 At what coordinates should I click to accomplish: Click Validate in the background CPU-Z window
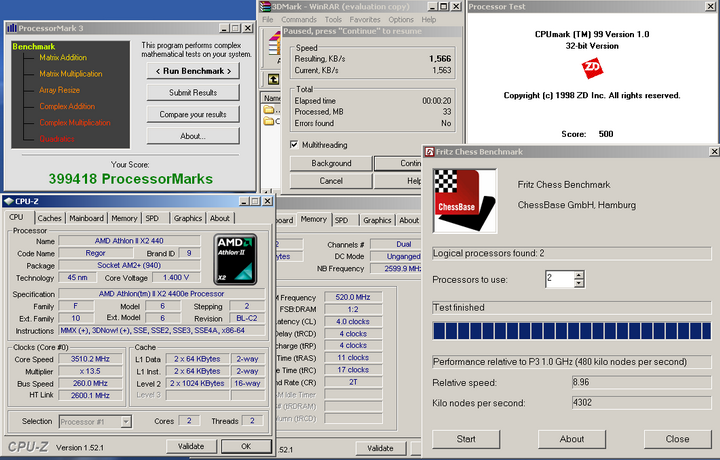coord(380,448)
